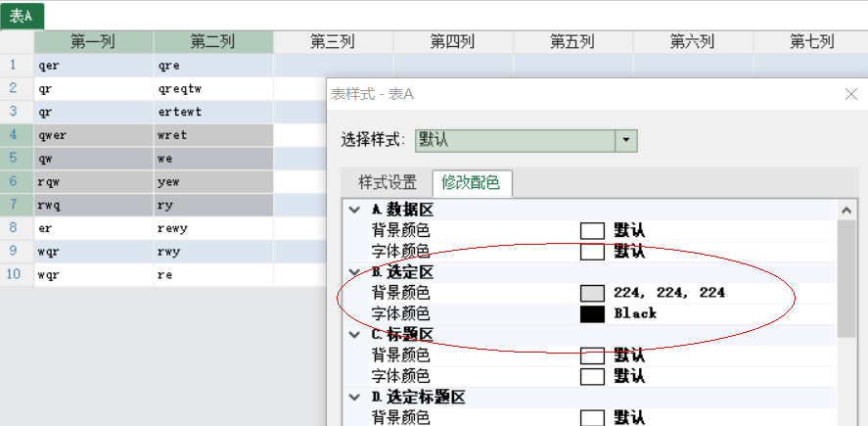This screenshot has width=868, height=426.
Task: Click the cell containing rwq
Action: click(94, 205)
